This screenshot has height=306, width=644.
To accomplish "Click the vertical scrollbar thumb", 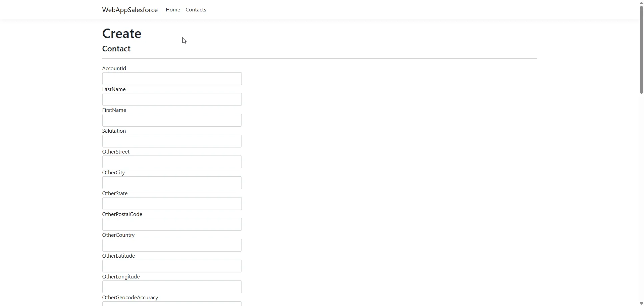I will click(x=641, y=50).
